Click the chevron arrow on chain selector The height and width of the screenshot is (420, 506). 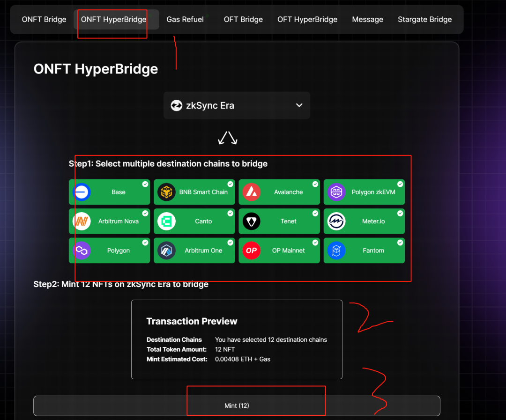click(x=299, y=105)
